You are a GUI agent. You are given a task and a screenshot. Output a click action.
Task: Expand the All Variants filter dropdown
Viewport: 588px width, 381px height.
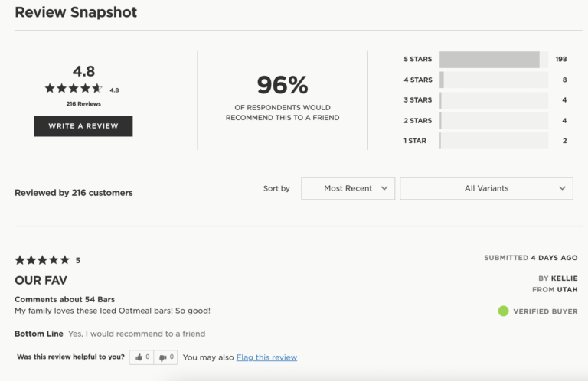pos(486,188)
